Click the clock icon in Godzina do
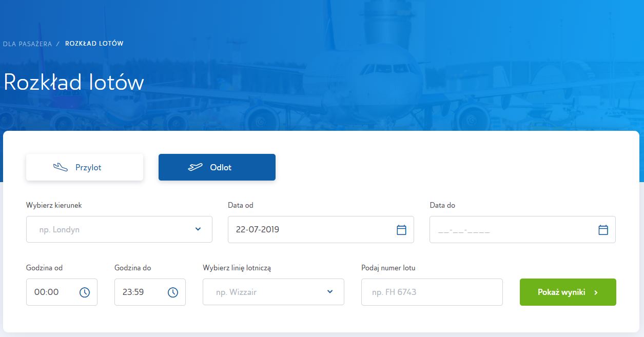644x337 pixels. click(173, 292)
